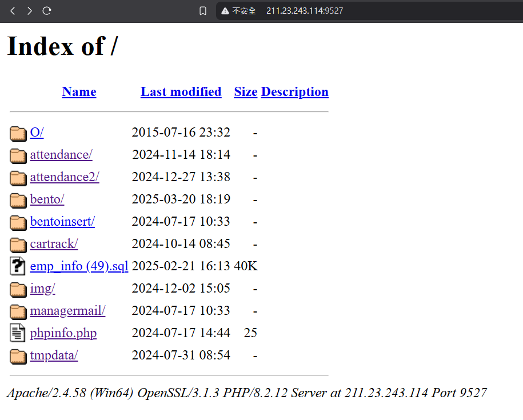Click the Index of / heading
Screen dimensions: 523x420
[63, 46]
